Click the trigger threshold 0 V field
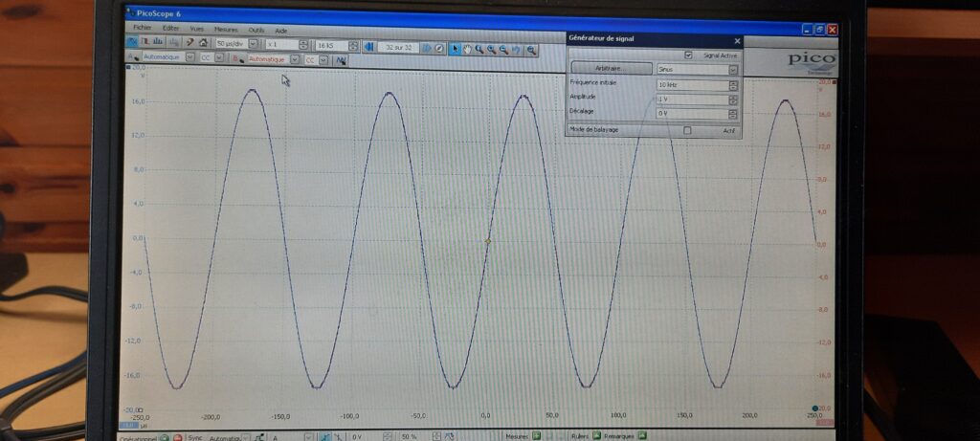 (x=367, y=437)
